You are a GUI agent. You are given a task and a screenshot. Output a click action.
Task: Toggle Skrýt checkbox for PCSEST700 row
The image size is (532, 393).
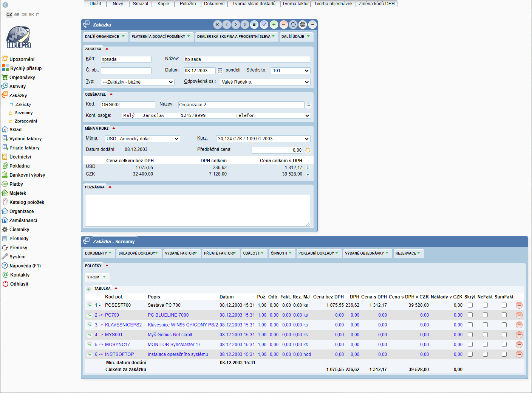click(x=470, y=305)
